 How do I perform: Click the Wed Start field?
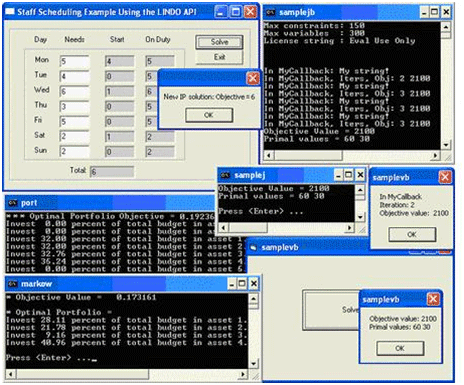(120, 91)
